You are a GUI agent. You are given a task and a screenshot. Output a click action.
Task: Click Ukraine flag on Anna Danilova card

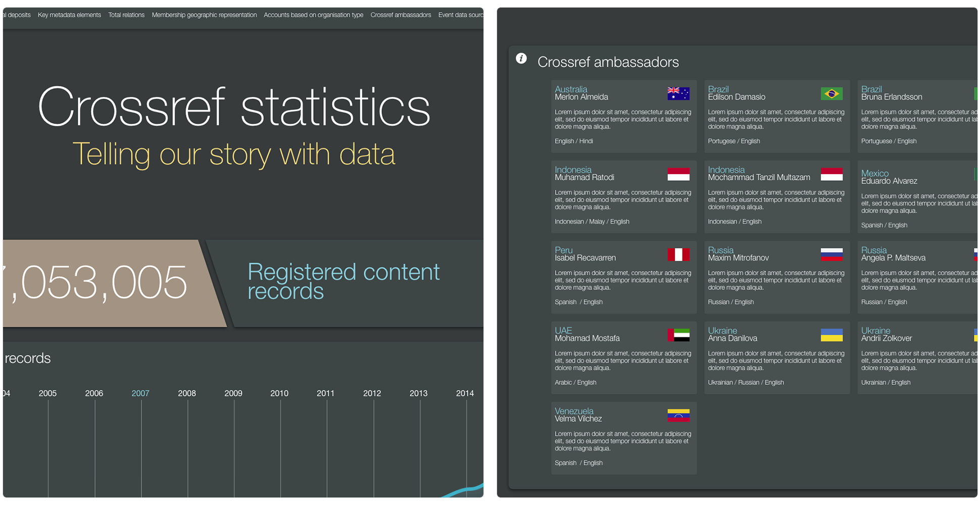click(x=831, y=335)
